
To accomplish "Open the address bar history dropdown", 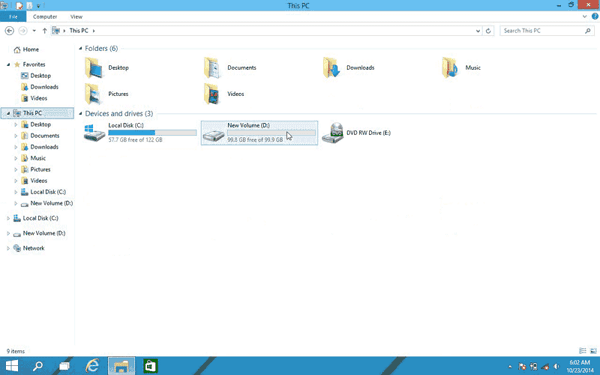I will point(478,31).
